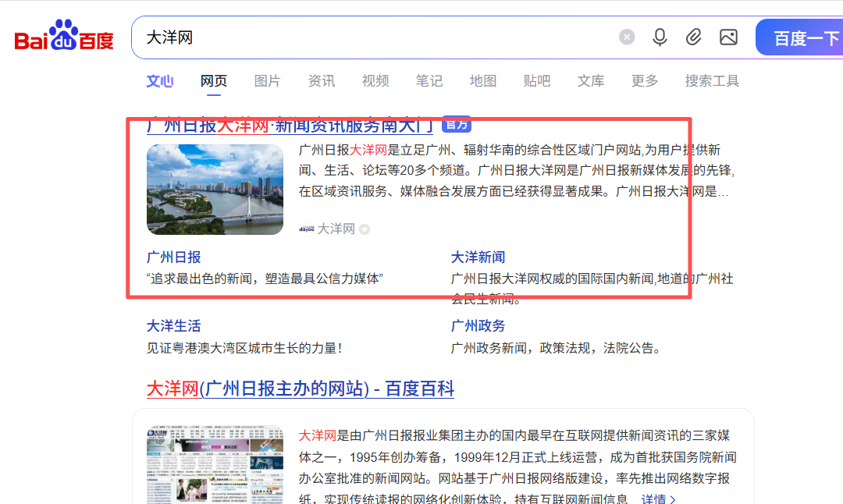Click the Baidu logo

click(62, 35)
